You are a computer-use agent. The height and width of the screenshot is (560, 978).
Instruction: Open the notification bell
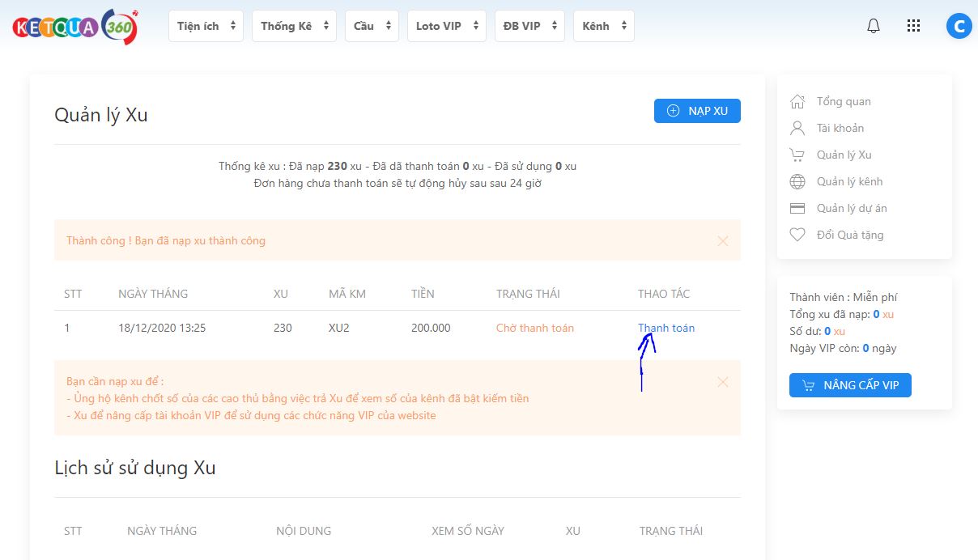[x=873, y=26]
